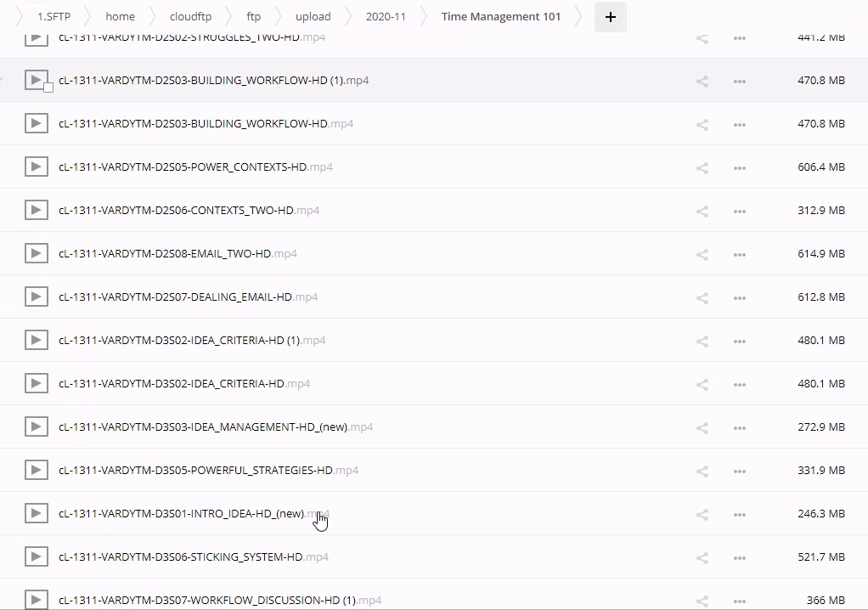Open the 2020-11 breadcrumb folder
This screenshot has width=868, height=610.
coord(386,16)
